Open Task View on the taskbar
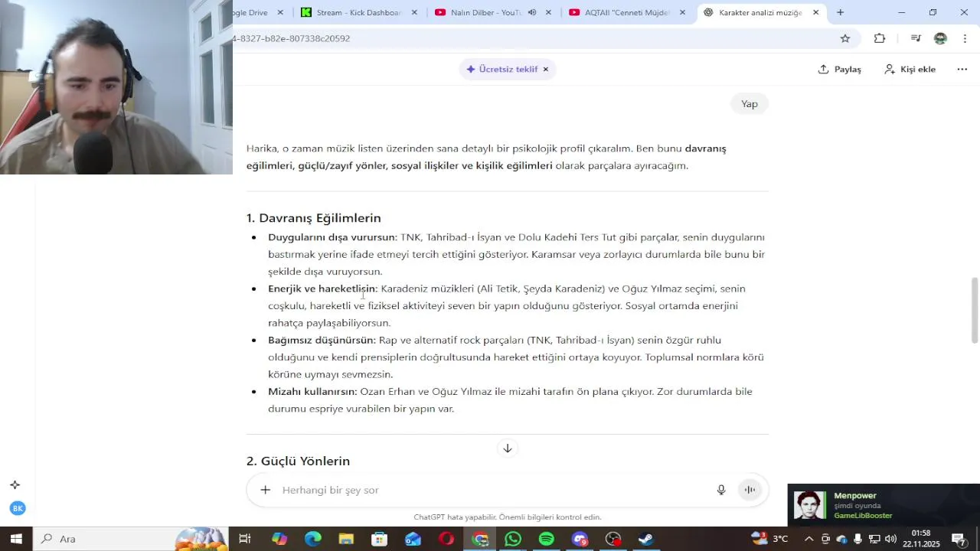980x551 pixels. click(245, 539)
